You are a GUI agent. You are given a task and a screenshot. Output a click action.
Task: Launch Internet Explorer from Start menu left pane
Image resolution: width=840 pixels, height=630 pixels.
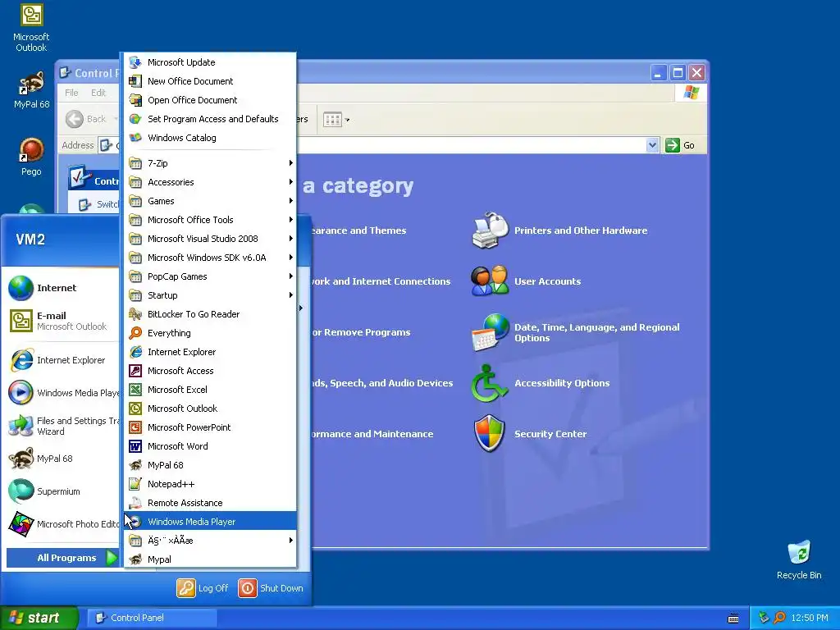tap(62, 360)
